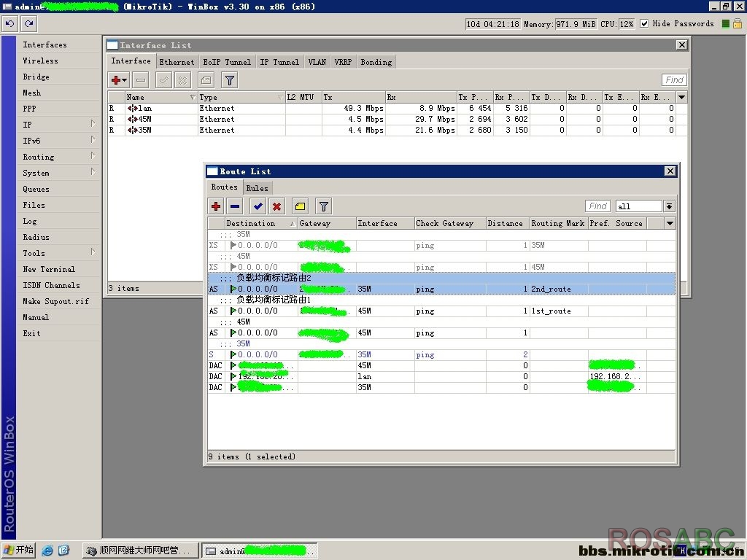The image size is (747, 560).
Task: Click the Start button 开始
Action: tap(18, 550)
